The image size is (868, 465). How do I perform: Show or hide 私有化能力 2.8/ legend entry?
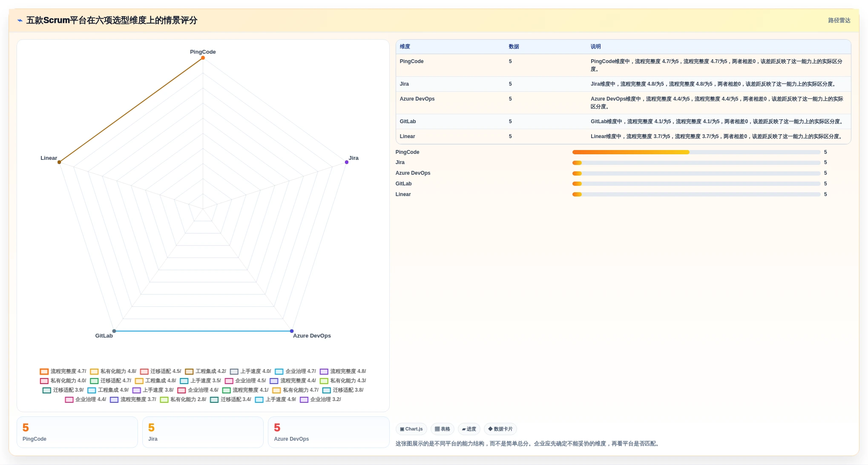tap(183, 399)
